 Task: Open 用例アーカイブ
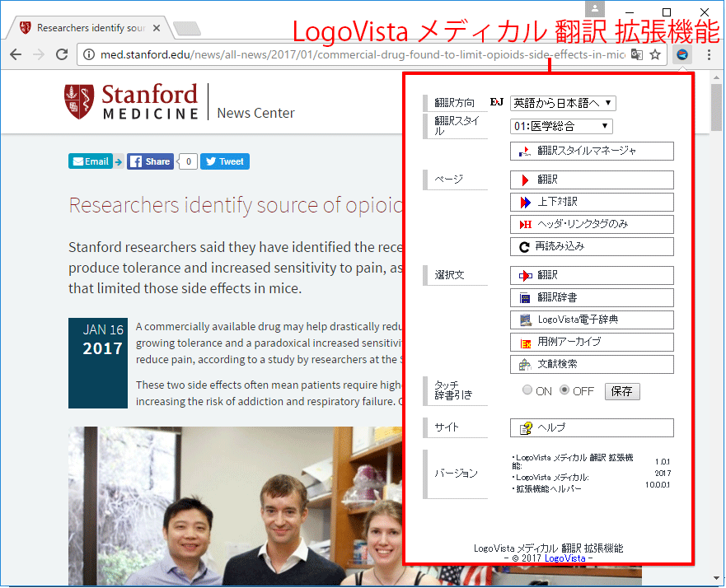[592, 342]
